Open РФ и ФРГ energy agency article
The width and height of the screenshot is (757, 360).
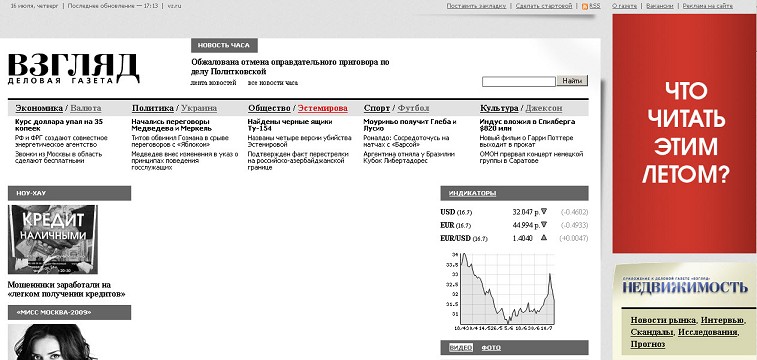(x=61, y=141)
